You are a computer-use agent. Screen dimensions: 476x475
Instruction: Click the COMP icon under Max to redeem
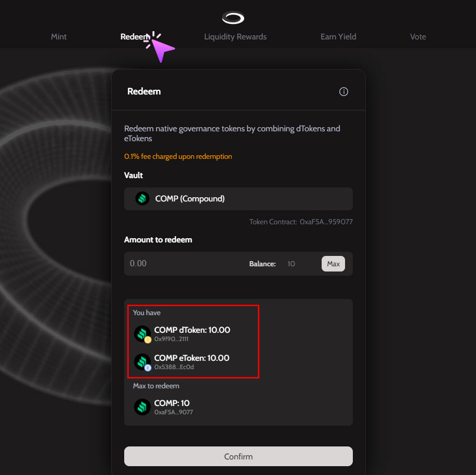(142, 407)
